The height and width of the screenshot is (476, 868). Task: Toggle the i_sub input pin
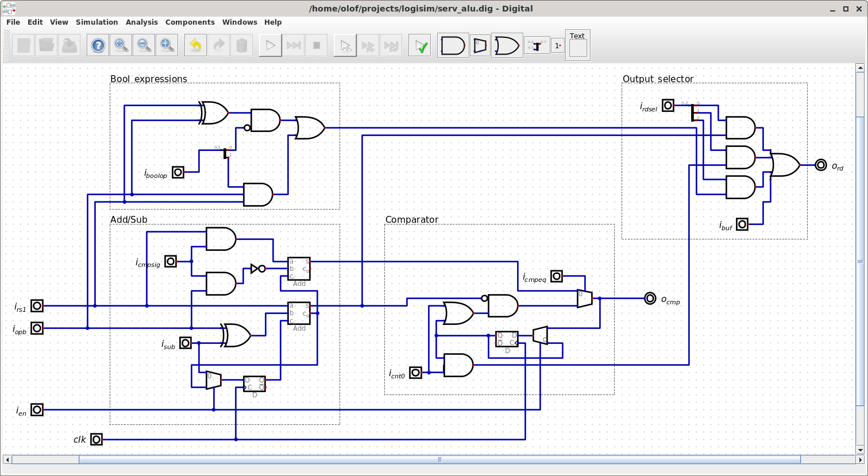(186, 343)
